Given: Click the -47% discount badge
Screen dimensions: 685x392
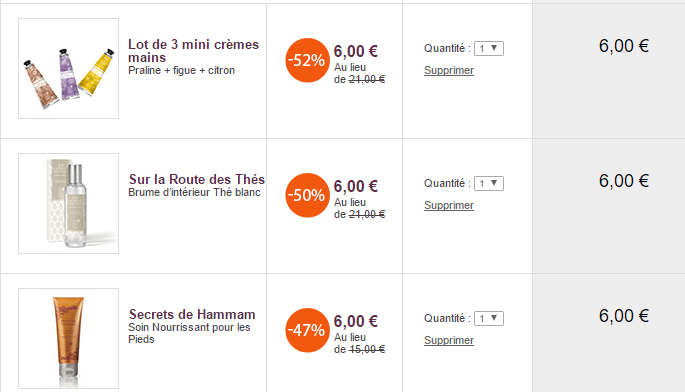Looking at the screenshot, I should pyautogui.click(x=307, y=330).
